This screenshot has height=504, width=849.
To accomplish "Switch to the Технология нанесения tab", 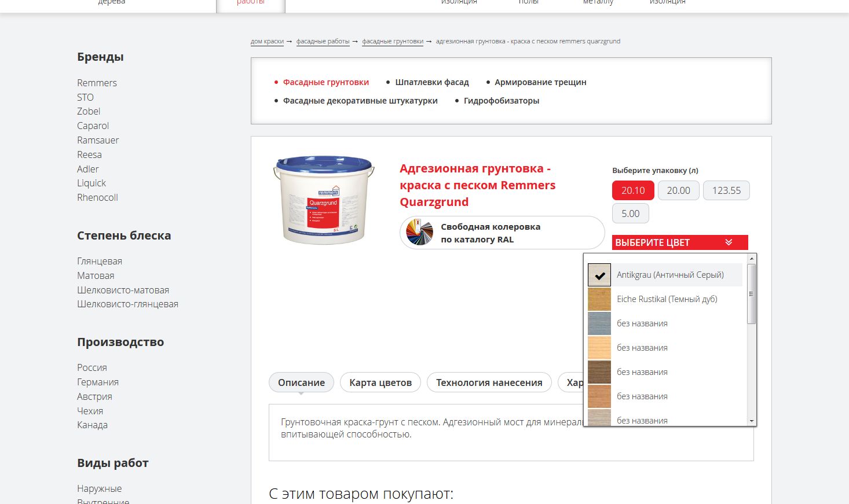I will click(x=489, y=382).
